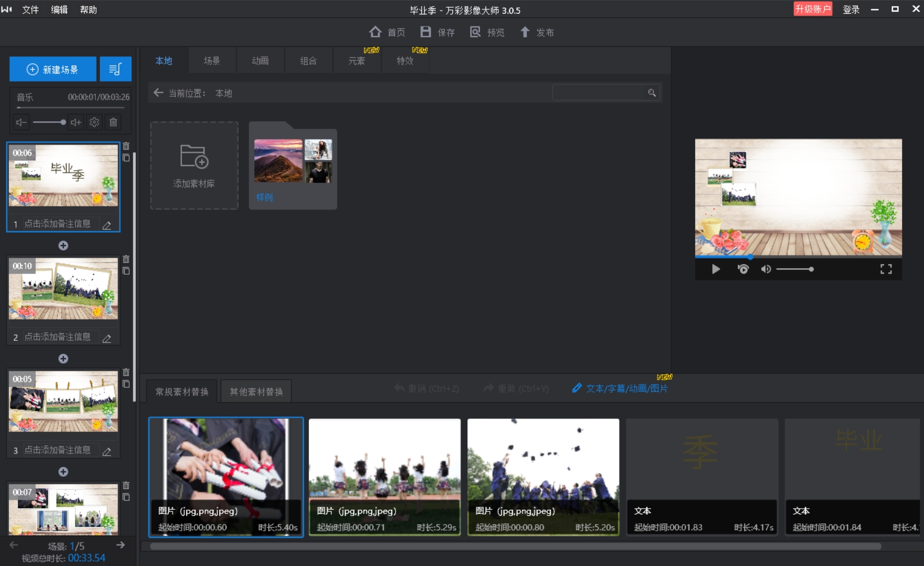924x566 pixels.
Task: Open 常规素材替换 tab
Action: [x=182, y=392]
